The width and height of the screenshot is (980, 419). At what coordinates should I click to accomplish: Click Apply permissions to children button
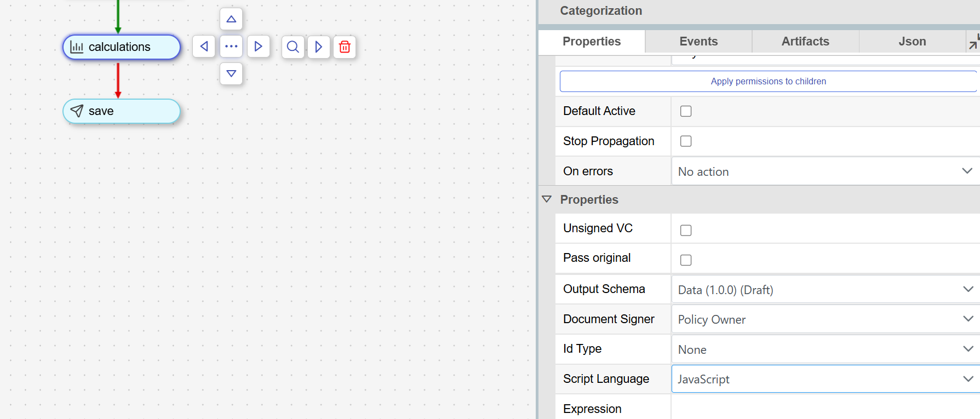coord(768,81)
